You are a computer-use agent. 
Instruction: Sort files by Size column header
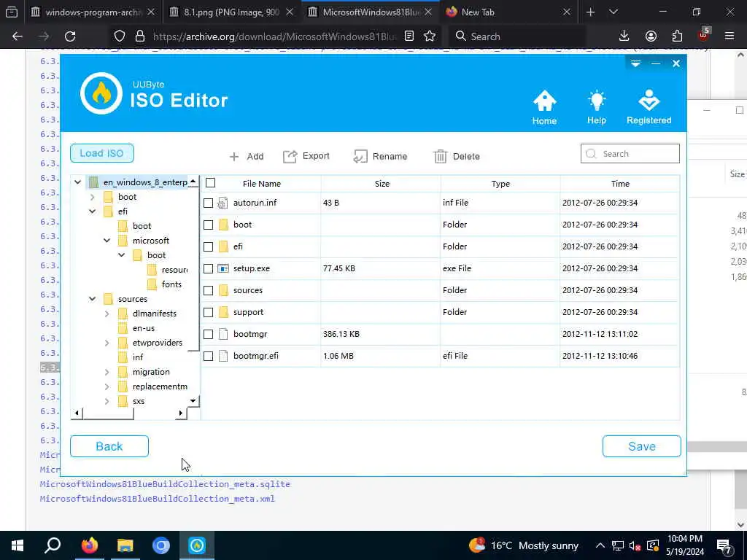382,183
